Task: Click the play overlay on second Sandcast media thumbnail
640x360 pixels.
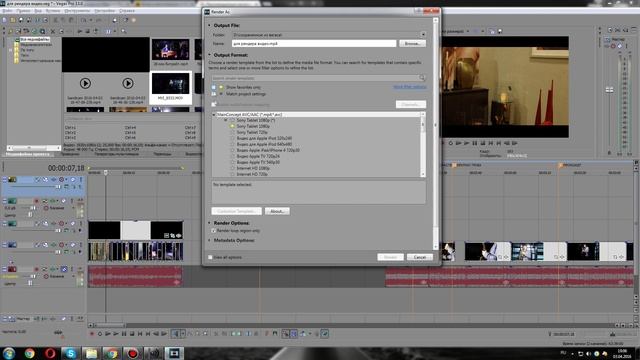Action: tap(128, 83)
